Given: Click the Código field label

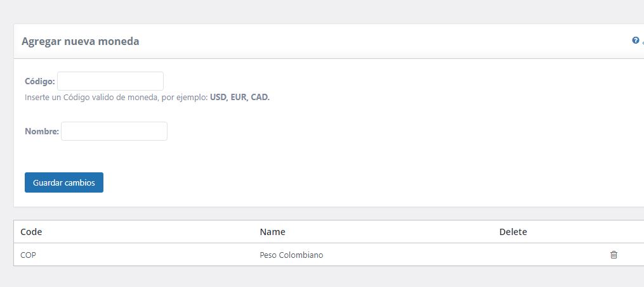Looking at the screenshot, I should pos(39,81).
